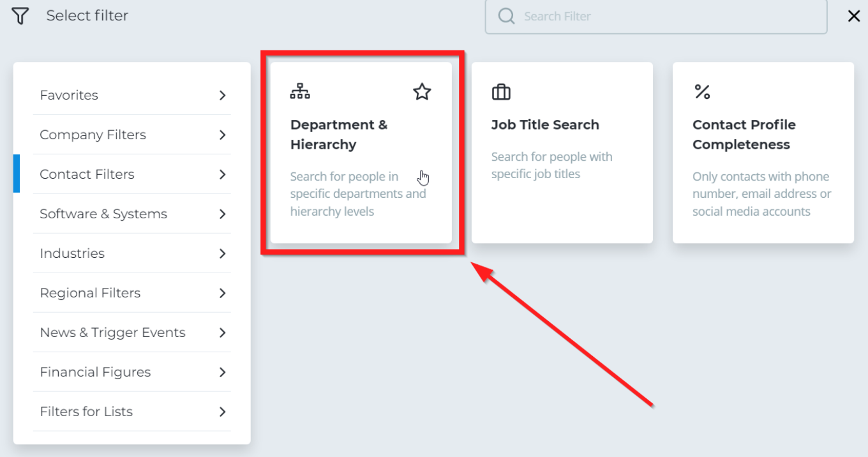Expand the Favorites category chevron
The image size is (868, 457).
coord(222,95)
